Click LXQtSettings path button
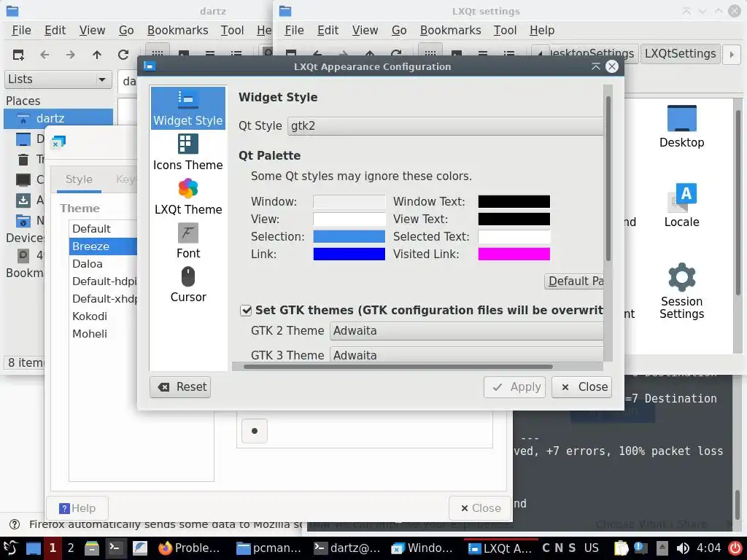This screenshot has height=560, width=747. (x=680, y=54)
